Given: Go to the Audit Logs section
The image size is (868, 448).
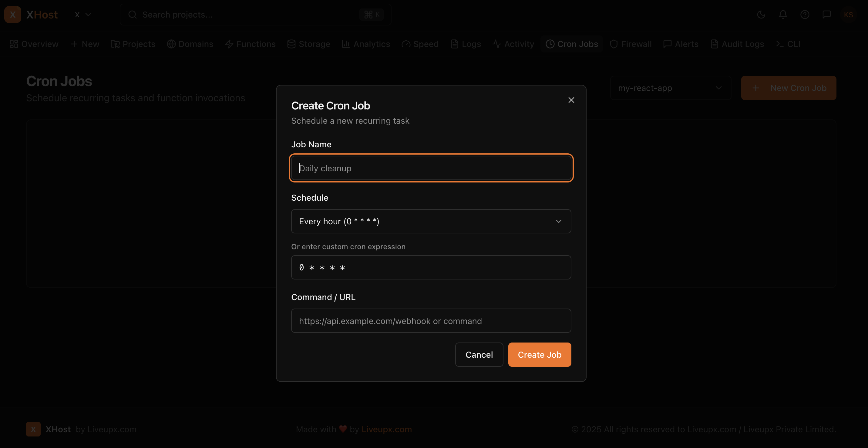Looking at the screenshot, I should click(x=737, y=44).
